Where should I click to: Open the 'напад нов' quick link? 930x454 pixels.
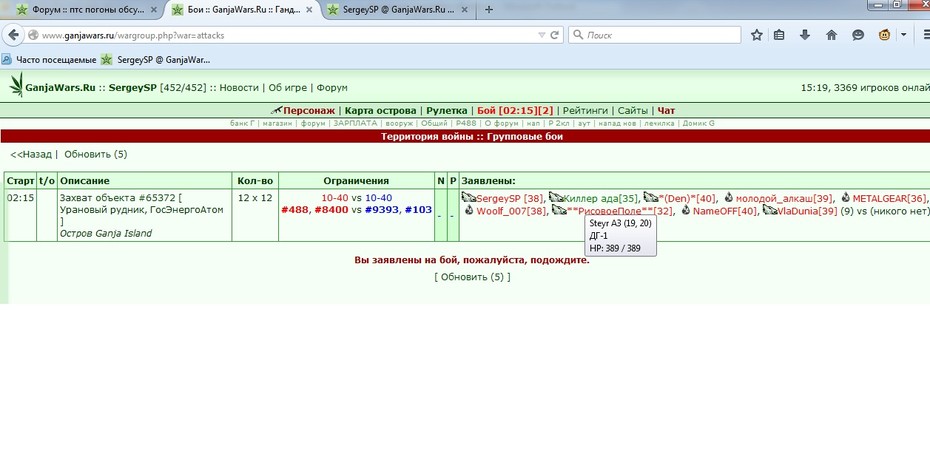(616, 123)
